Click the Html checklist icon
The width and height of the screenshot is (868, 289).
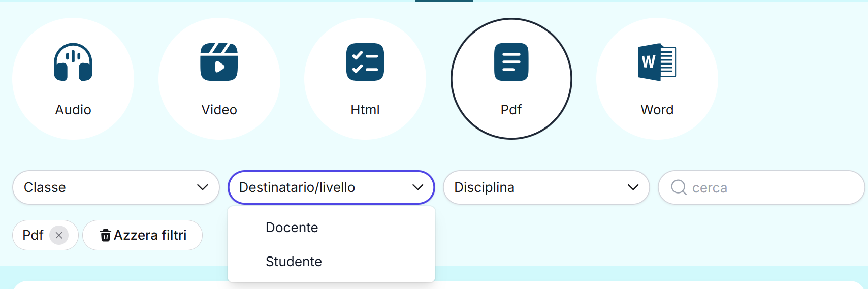pyautogui.click(x=365, y=62)
